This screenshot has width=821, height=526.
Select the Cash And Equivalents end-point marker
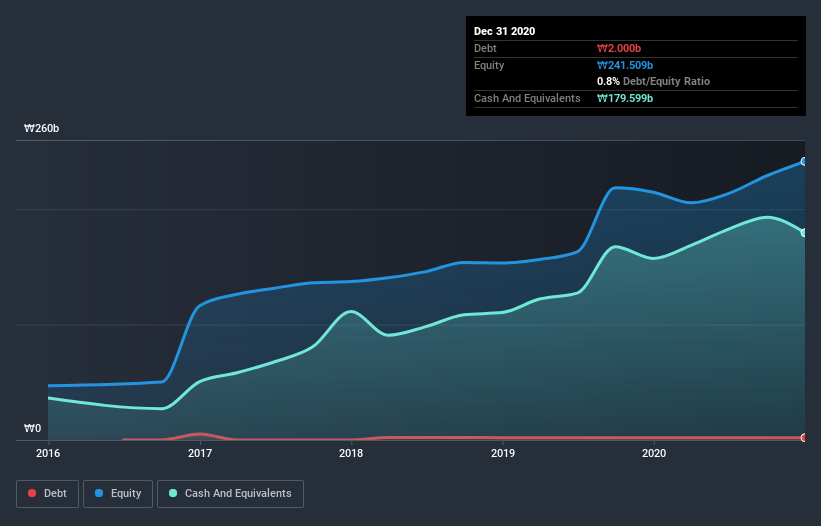[804, 232]
